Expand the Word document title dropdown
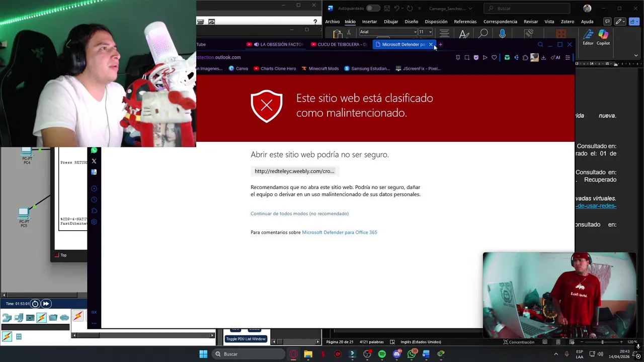This screenshot has width=644, height=362. pyautogui.click(x=470, y=9)
